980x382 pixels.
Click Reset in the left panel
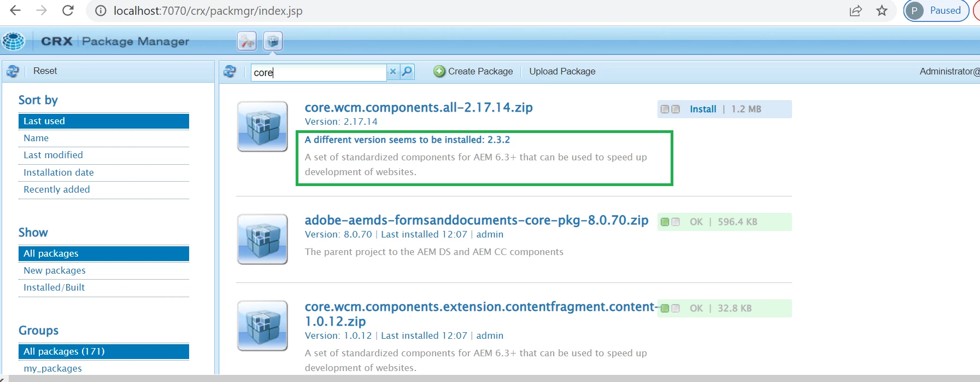[45, 71]
